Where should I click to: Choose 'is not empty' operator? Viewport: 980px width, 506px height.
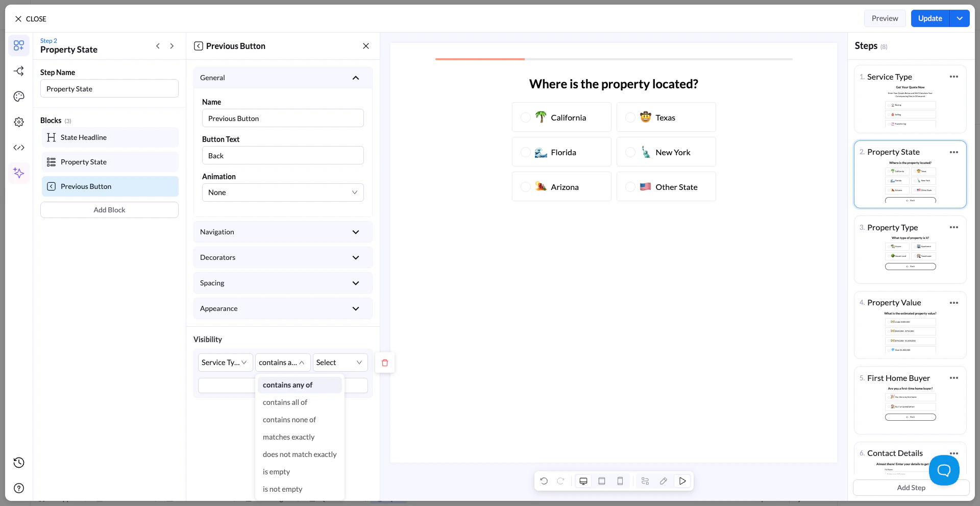300,489
